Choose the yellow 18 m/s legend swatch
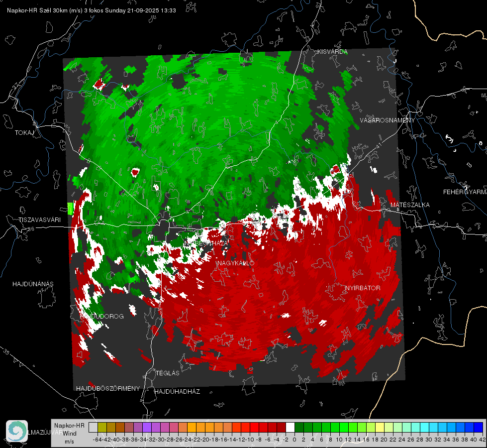 tap(380, 427)
